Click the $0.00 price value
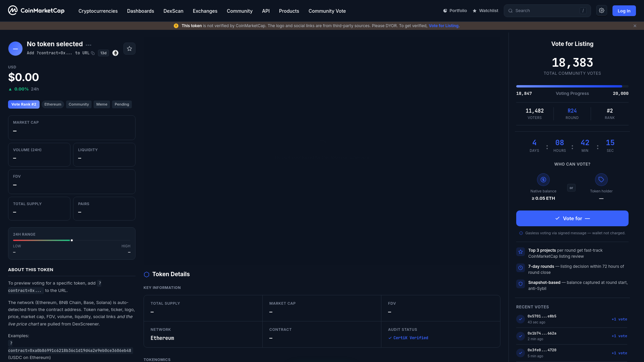Viewport: 644px width, 362px height. (23, 77)
